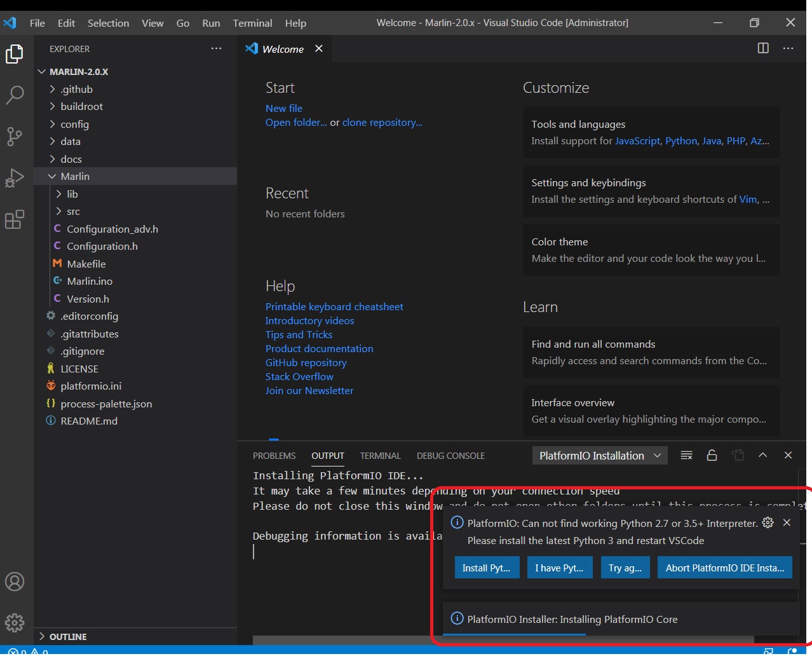Click info icon on Python interpreter notification

(x=457, y=522)
